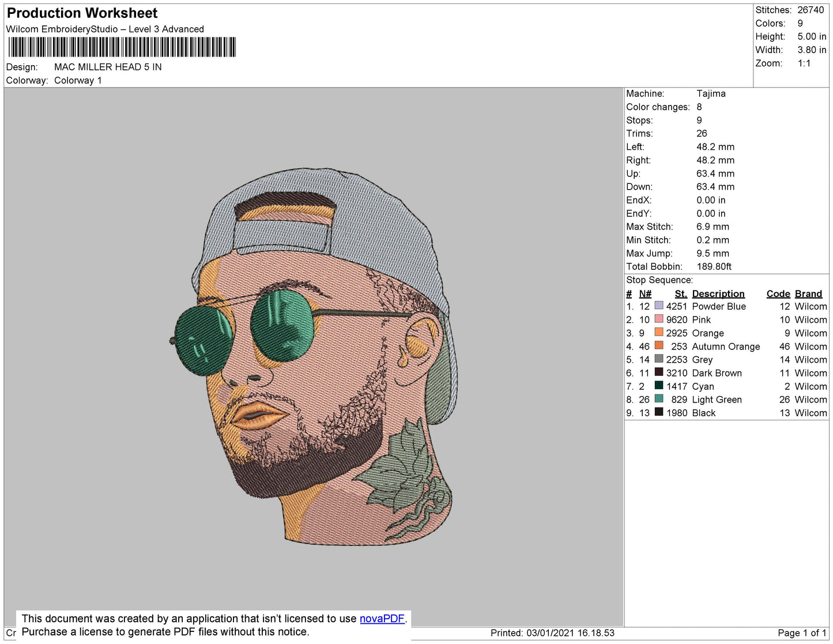This screenshot has width=833, height=644.
Task: Click the Left value '48.2 mm'
Action: pyautogui.click(x=715, y=146)
